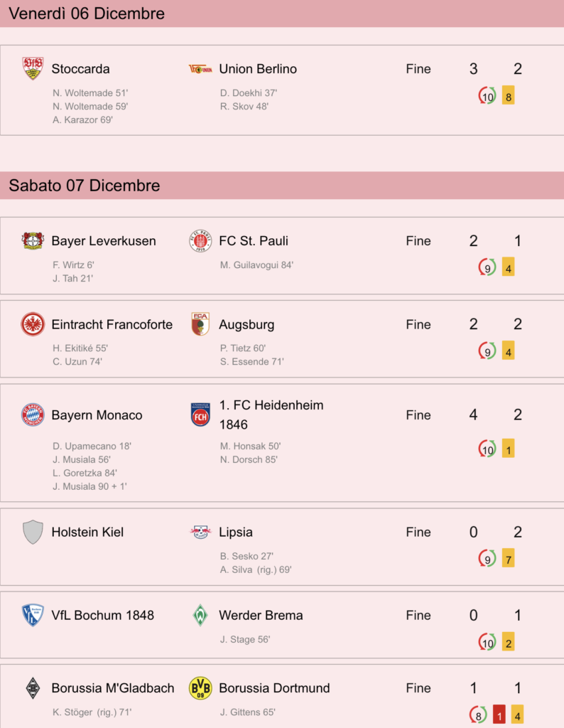This screenshot has height=728, width=564.
Task: Open the Borussia M'Gladbach team name
Action: 113,688
